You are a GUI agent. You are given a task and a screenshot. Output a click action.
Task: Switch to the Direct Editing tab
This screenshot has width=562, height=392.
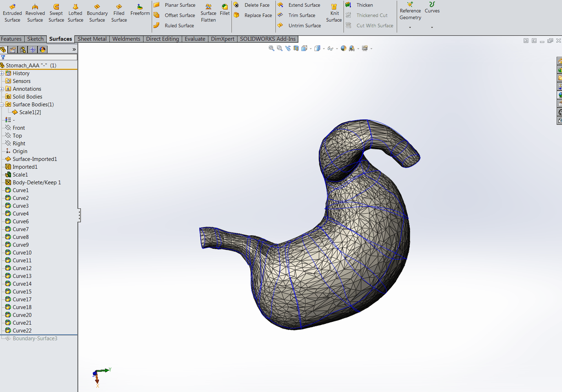(x=163, y=39)
